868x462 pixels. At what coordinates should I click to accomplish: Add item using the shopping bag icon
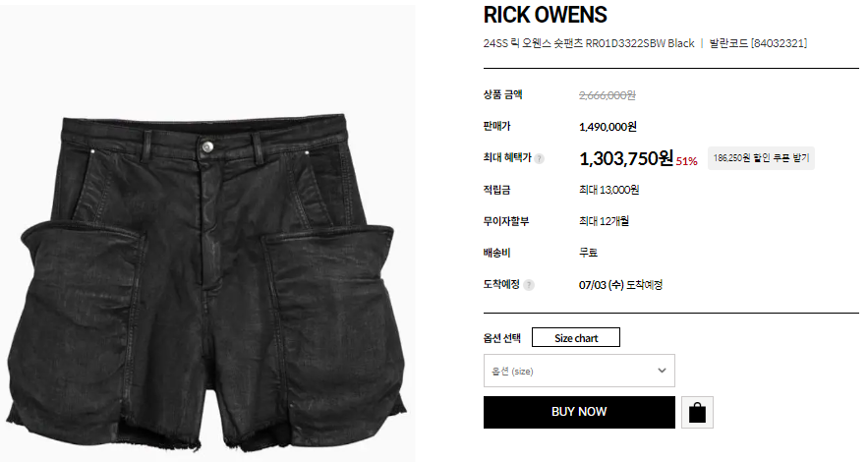point(697,412)
